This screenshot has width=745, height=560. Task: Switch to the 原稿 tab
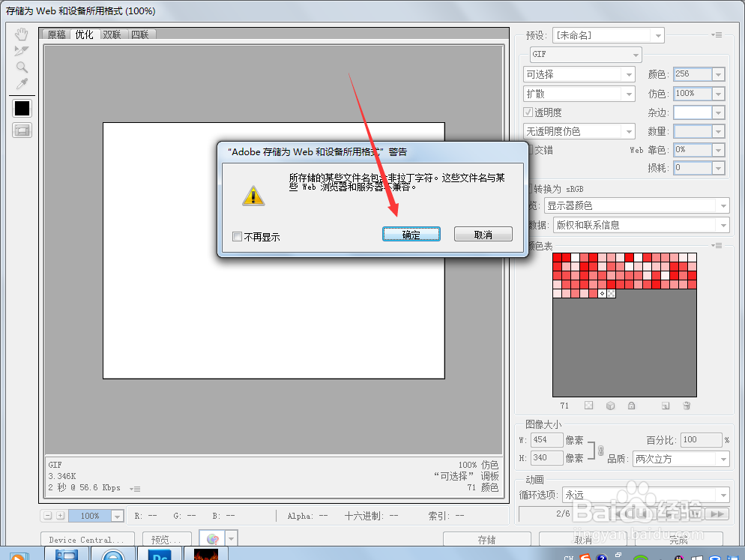pyautogui.click(x=56, y=34)
